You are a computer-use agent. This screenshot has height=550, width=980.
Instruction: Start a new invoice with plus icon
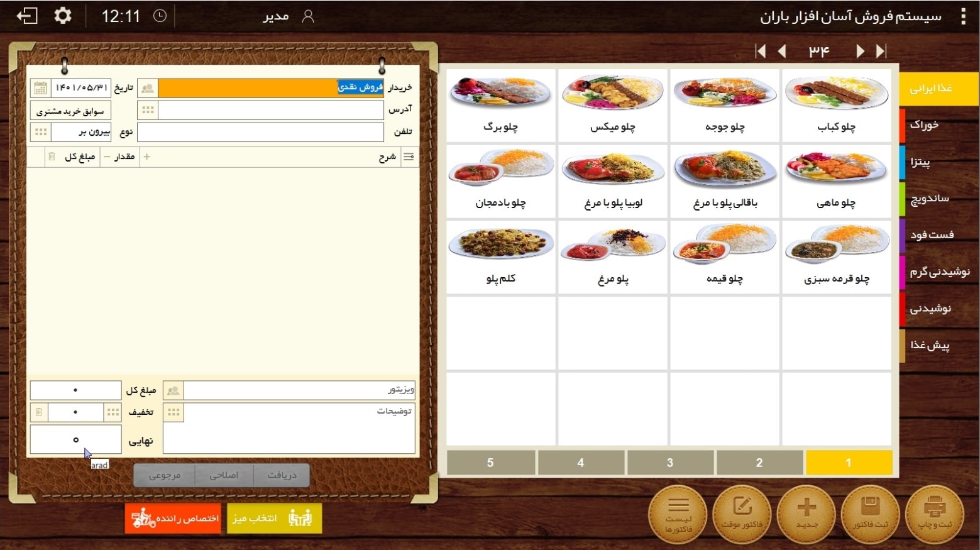click(x=807, y=514)
